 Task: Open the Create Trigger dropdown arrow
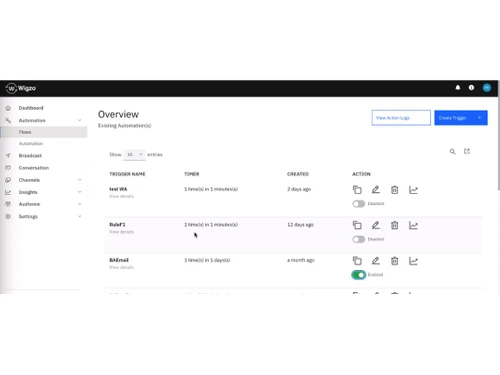(479, 118)
